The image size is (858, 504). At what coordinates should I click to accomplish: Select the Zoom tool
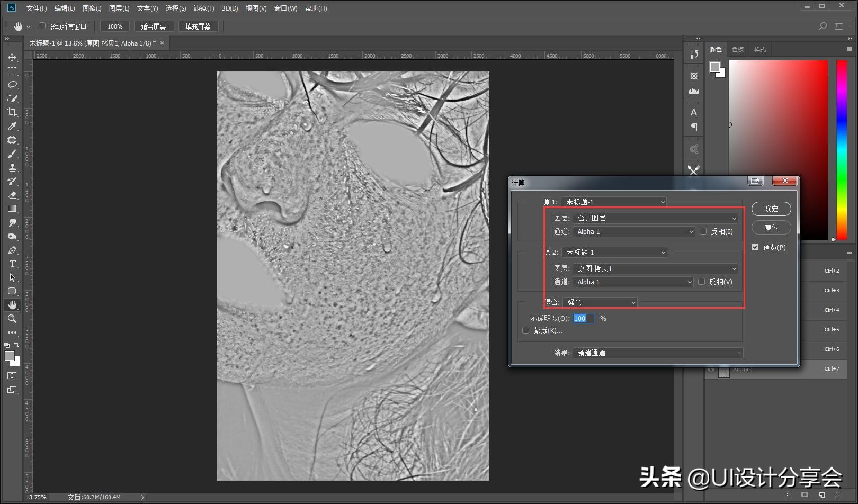tap(12, 319)
